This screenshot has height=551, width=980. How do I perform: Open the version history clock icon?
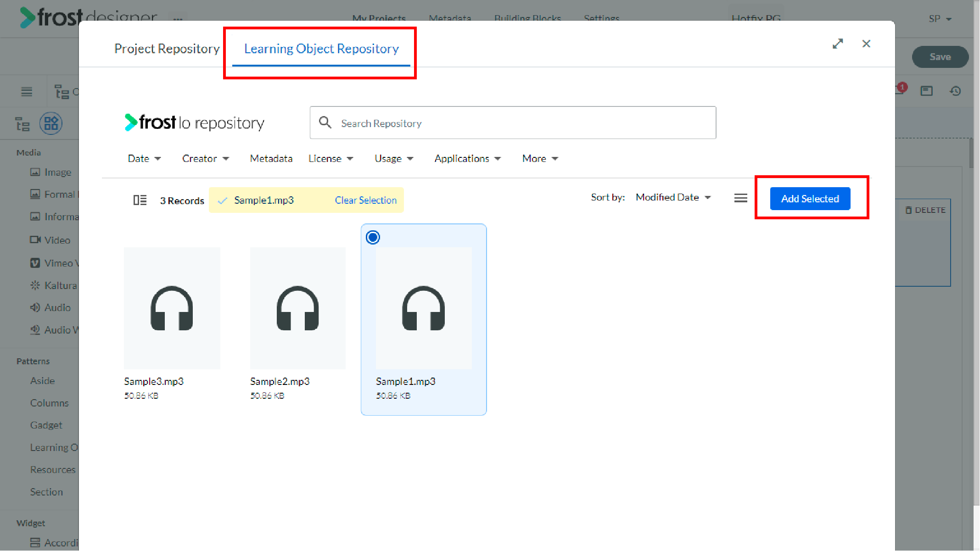[x=955, y=91]
